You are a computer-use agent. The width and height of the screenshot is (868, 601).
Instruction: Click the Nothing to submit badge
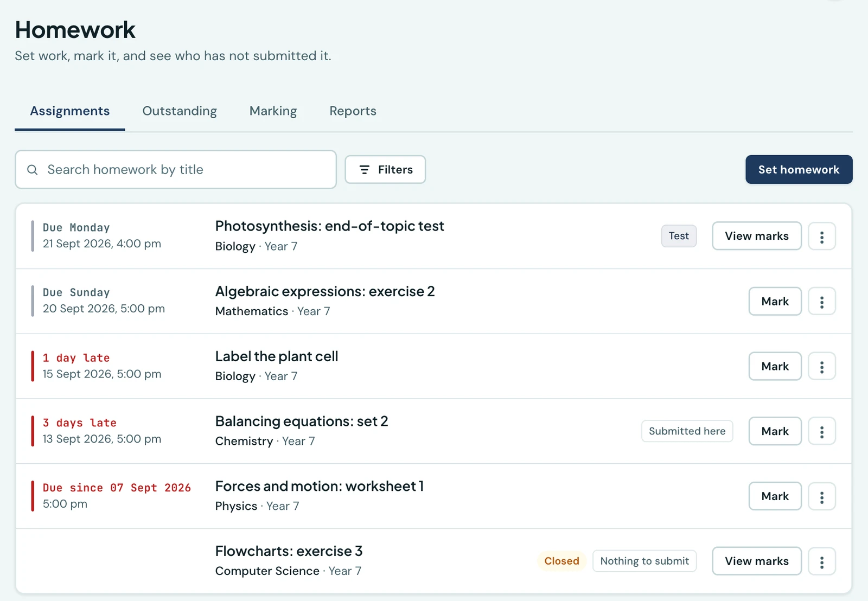tap(644, 561)
